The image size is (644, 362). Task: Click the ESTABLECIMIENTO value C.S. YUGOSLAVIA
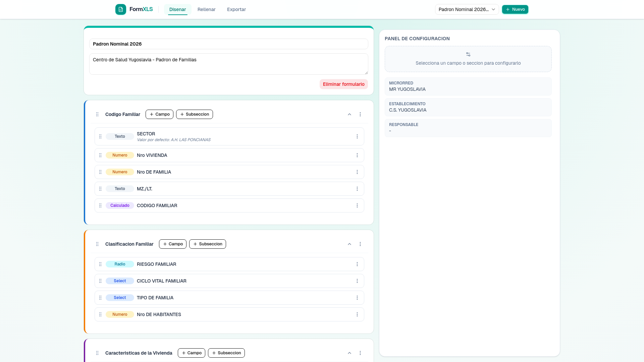[x=408, y=110]
